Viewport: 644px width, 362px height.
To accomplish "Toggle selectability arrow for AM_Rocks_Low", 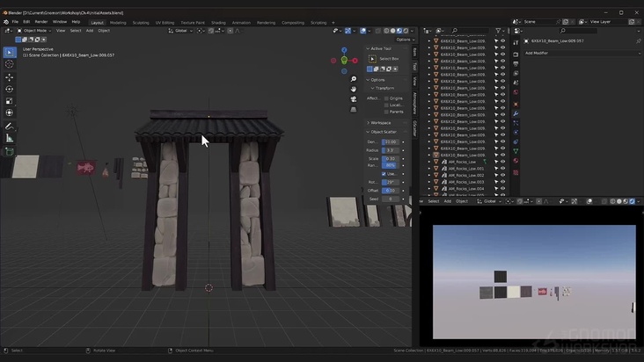I will [496, 162].
